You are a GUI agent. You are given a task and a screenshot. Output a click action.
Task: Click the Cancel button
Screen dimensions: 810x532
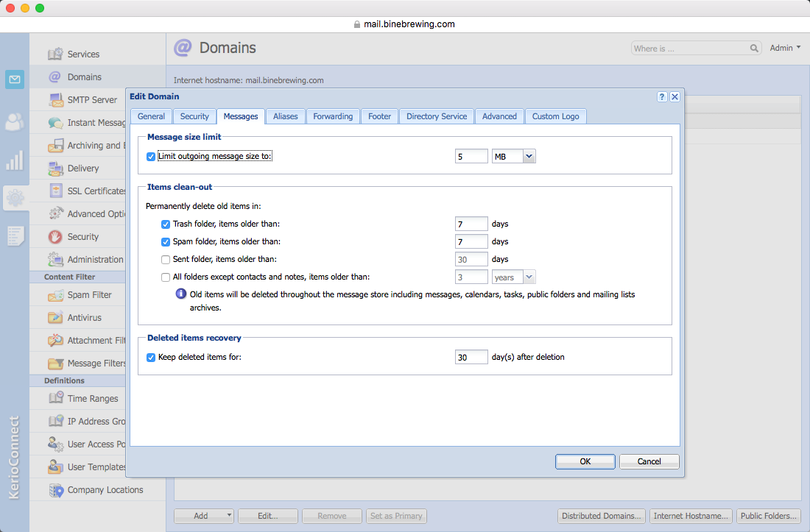[649, 461]
